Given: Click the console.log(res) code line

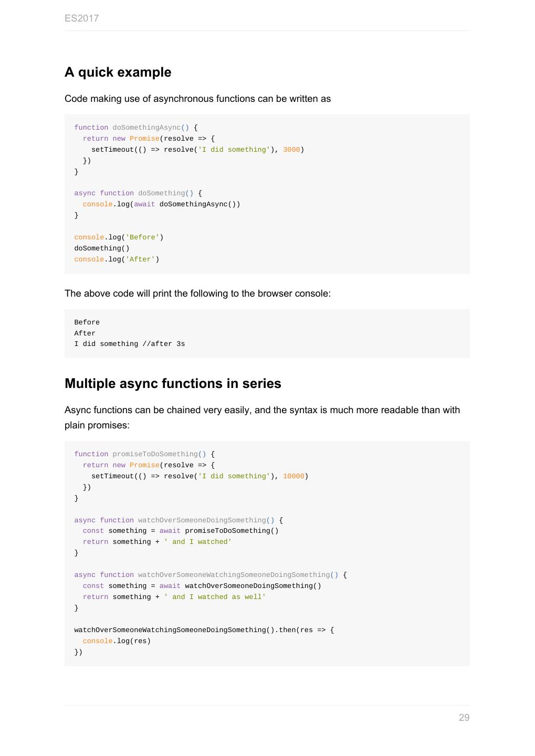Looking at the screenshot, I should (117, 641).
